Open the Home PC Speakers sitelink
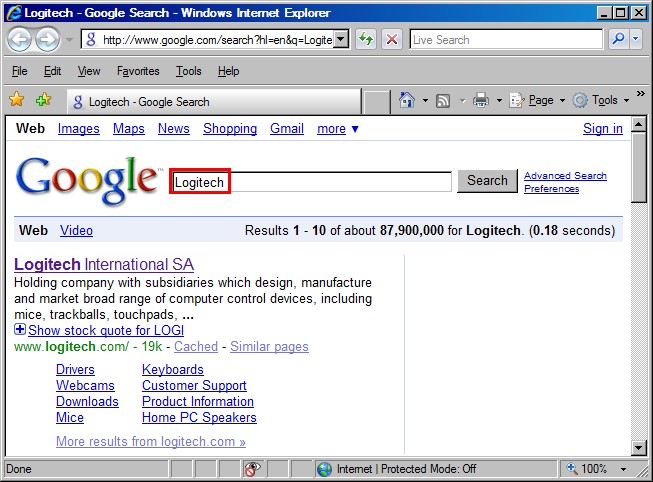This screenshot has width=653, height=482. [199, 417]
